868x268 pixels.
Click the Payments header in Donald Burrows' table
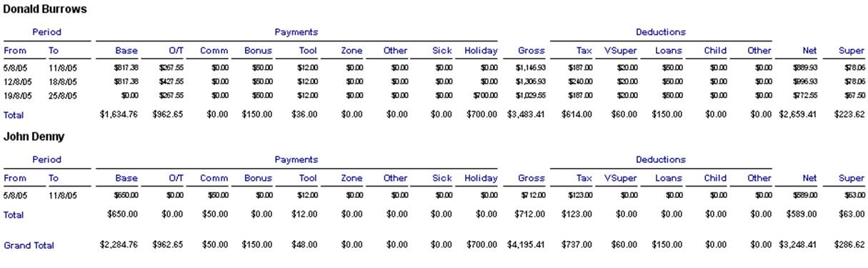click(x=296, y=32)
